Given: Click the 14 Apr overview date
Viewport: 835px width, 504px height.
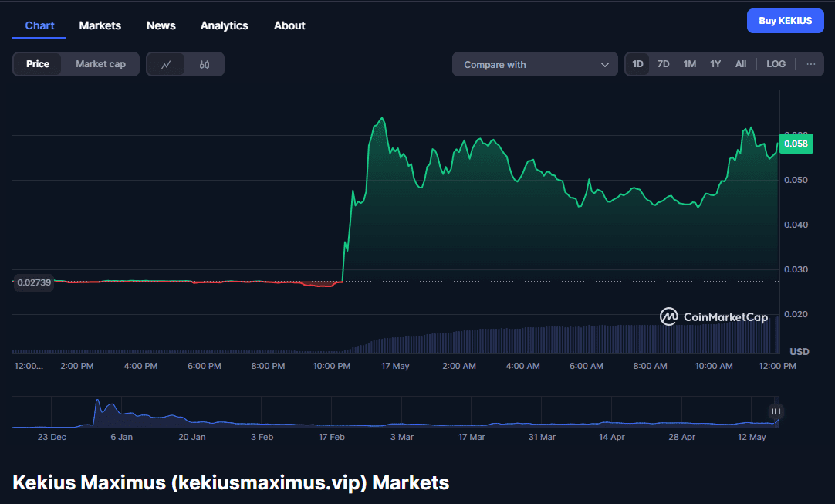Looking at the screenshot, I should coord(611,437).
